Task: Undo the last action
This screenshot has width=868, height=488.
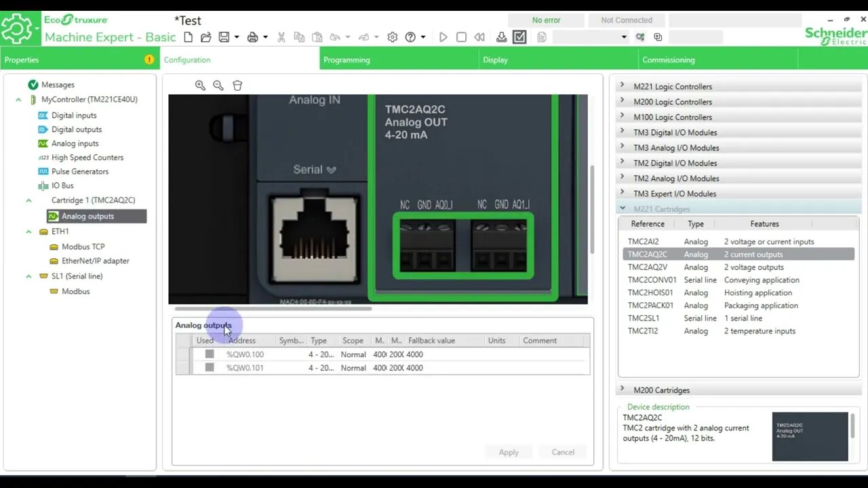Action: [335, 37]
